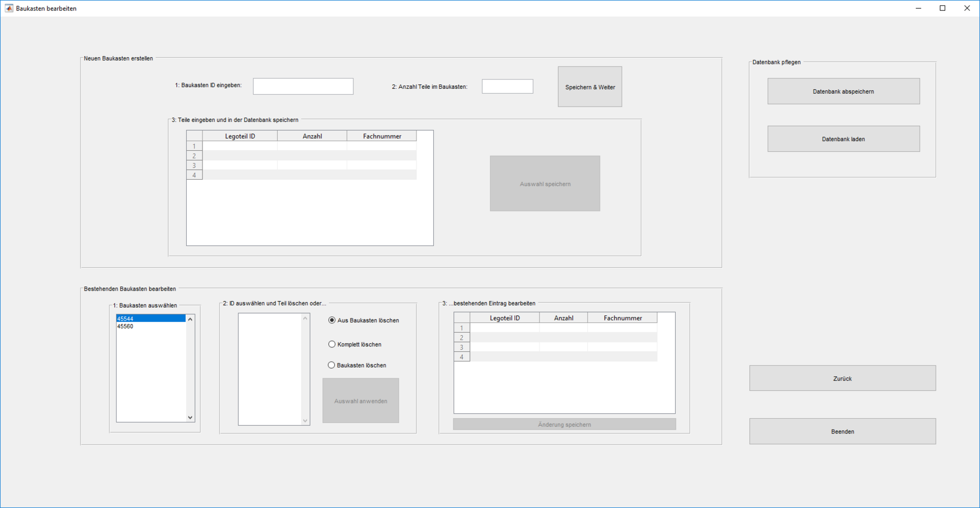Viewport: 980px width, 508px height.
Task: Select 'Baukasten löschen' radio option
Action: 331,365
